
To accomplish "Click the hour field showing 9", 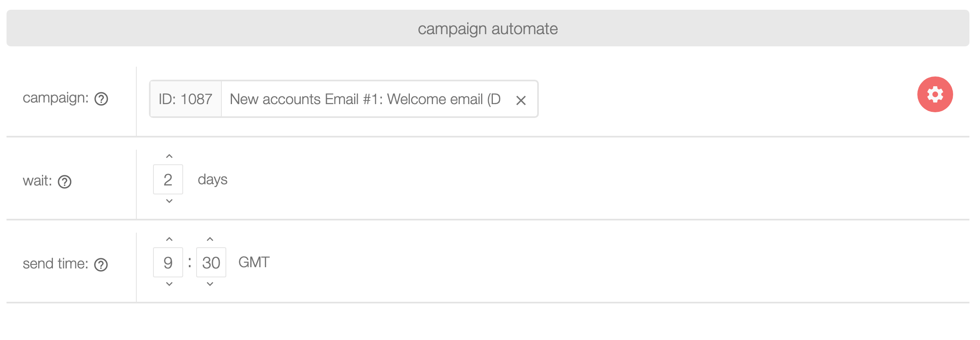I will [x=168, y=262].
